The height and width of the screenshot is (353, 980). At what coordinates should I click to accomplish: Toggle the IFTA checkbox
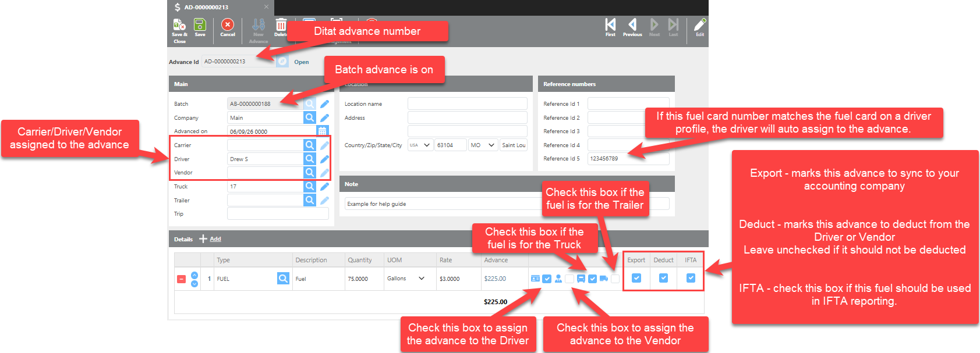[691, 278]
